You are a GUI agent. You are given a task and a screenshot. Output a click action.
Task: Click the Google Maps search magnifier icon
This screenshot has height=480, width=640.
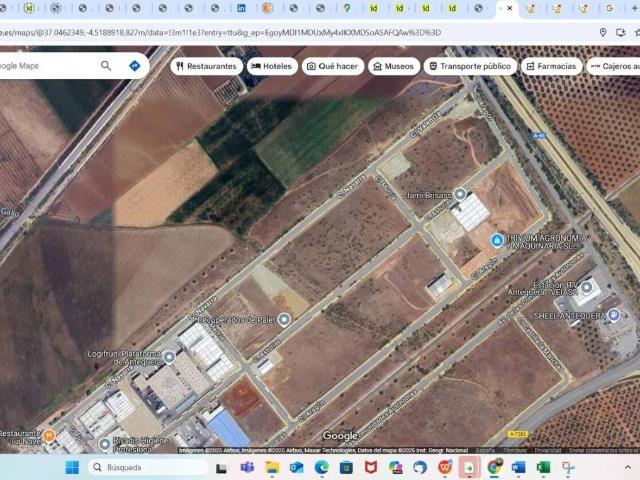[106, 66]
